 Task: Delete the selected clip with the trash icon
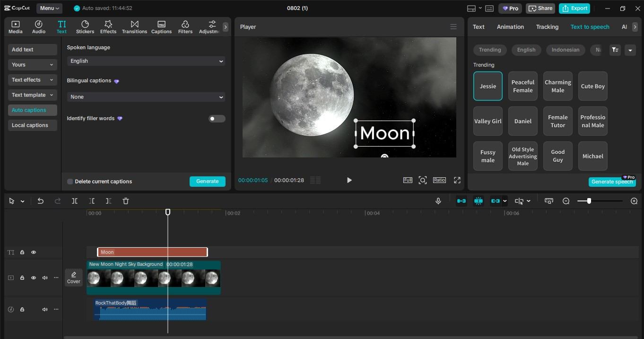[x=126, y=201]
